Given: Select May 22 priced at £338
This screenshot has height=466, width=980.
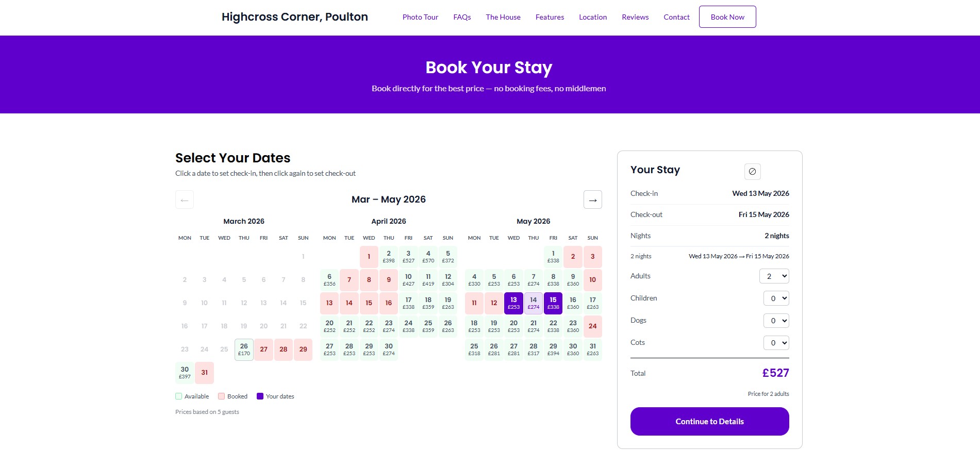Looking at the screenshot, I should (553, 326).
